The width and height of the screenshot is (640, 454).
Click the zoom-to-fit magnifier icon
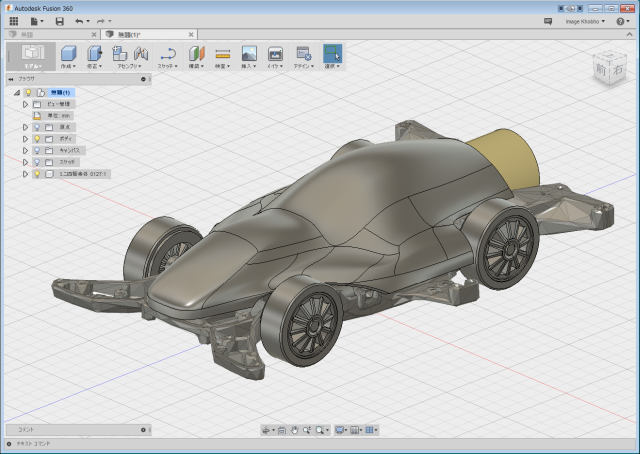[x=320, y=430]
